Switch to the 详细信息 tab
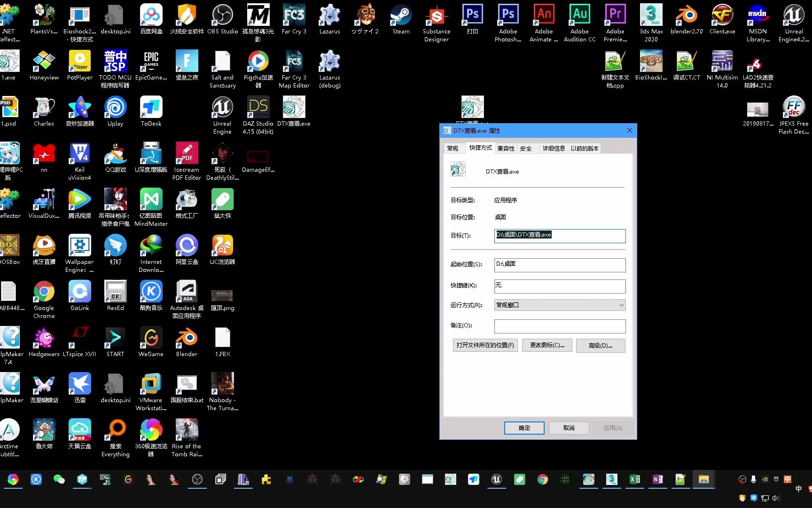Viewport: 812px width, 508px height. [554, 149]
